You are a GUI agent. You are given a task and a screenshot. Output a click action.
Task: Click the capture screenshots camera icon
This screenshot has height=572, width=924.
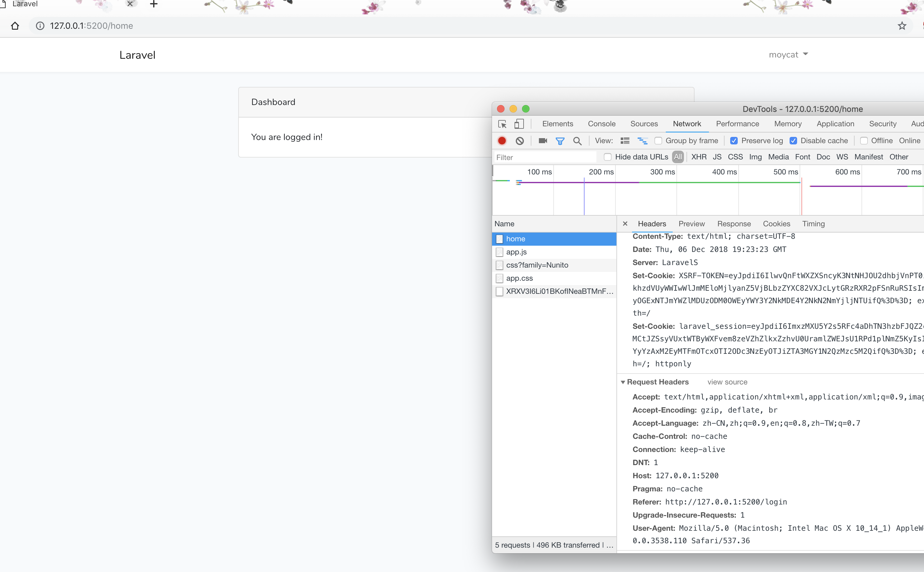pyautogui.click(x=543, y=141)
